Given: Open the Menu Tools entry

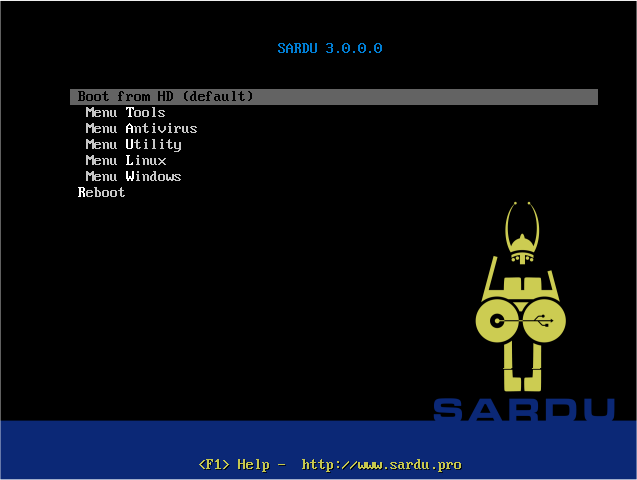Looking at the screenshot, I should coord(126,112).
